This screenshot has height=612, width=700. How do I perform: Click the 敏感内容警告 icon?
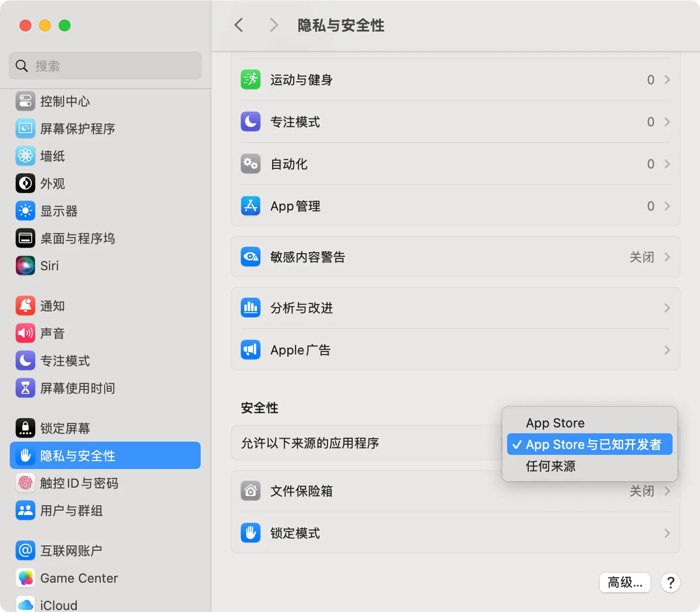point(250,257)
